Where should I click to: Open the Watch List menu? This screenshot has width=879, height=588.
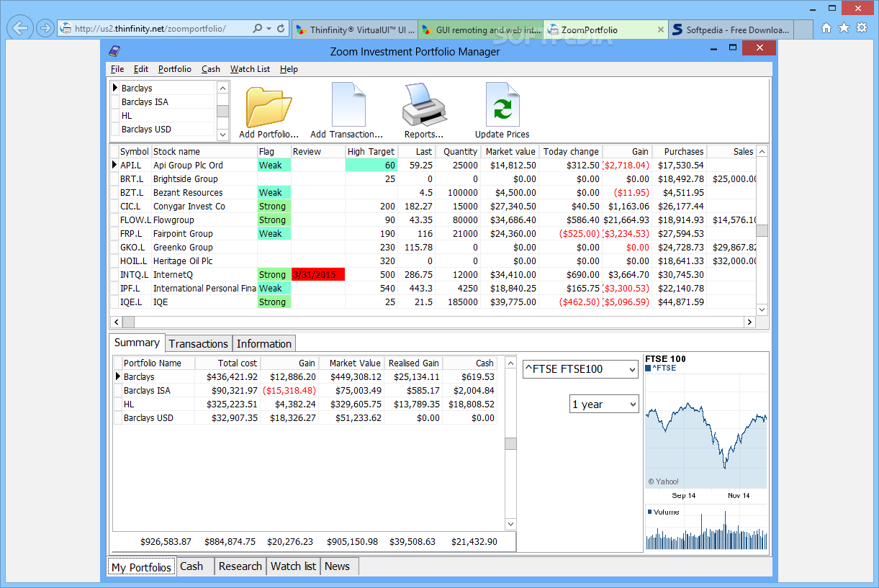coord(250,69)
